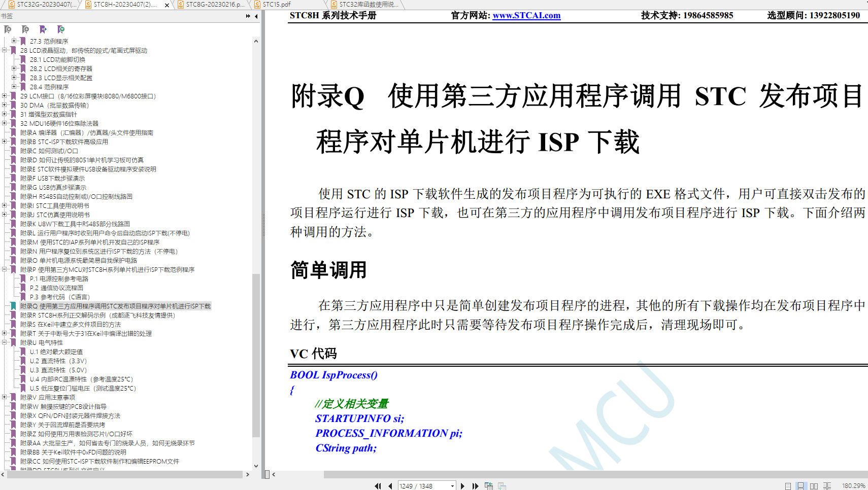
Task: Open the page number dropdown arrow
Action: pyautogui.click(x=452, y=486)
